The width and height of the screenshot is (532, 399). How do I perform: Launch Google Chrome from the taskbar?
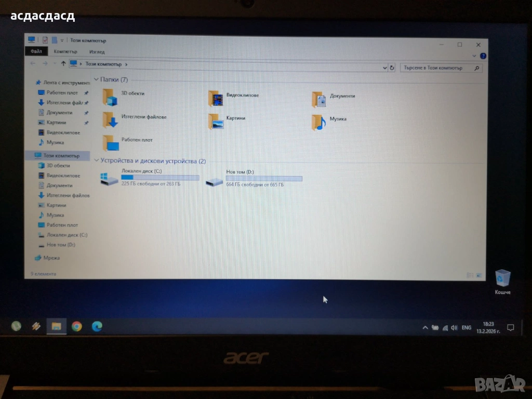click(77, 326)
